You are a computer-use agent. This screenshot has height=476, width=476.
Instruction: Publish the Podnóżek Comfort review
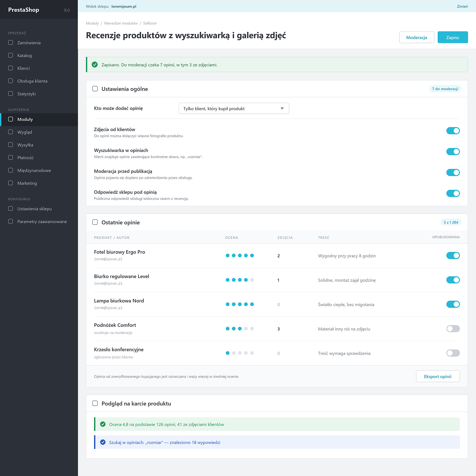point(453,329)
